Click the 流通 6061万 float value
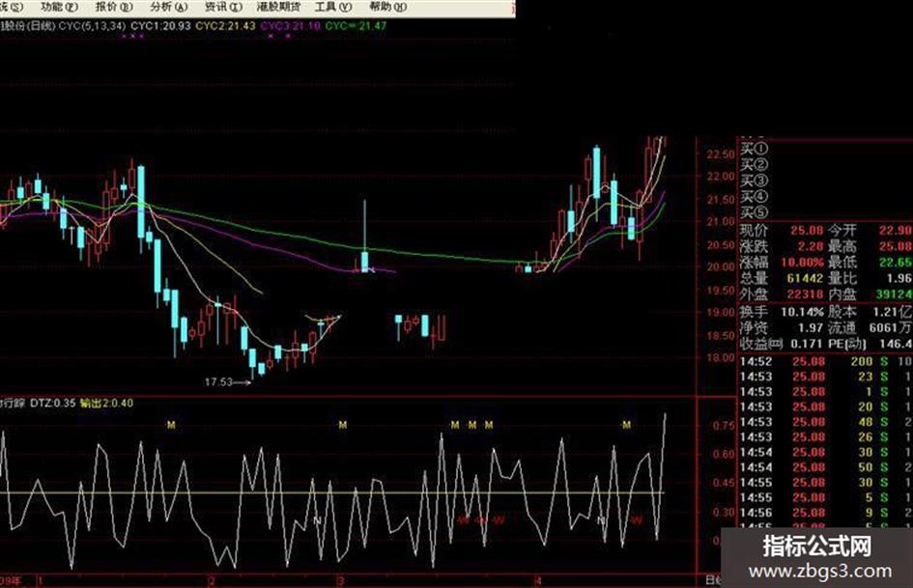The width and height of the screenshot is (913, 588). (x=890, y=327)
